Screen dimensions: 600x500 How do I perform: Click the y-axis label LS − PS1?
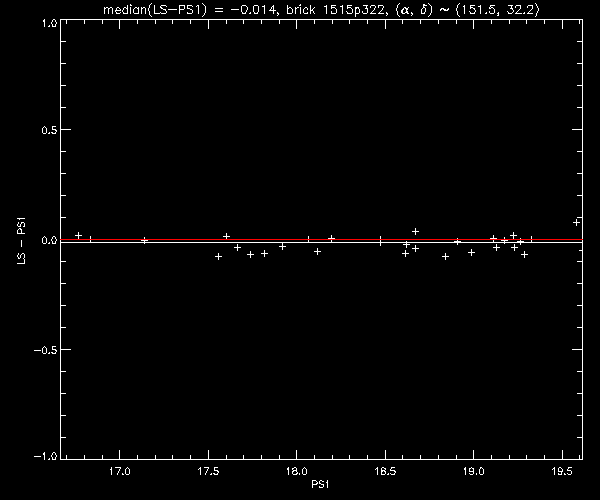click(22, 241)
